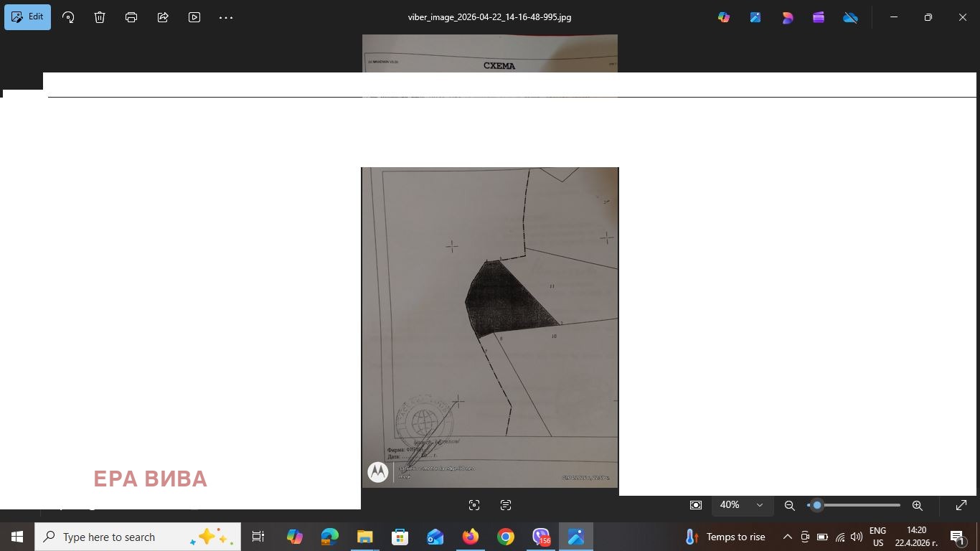This screenshot has width=980, height=551.
Task: Rotate the image using the rotate icon
Action: click(x=68, y=17)
